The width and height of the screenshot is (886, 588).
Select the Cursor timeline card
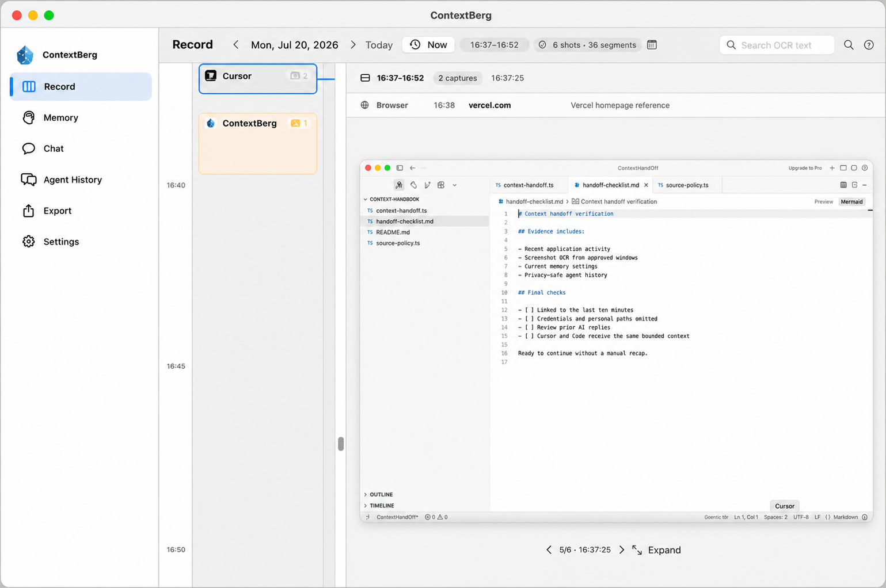[x=258, y=78]
